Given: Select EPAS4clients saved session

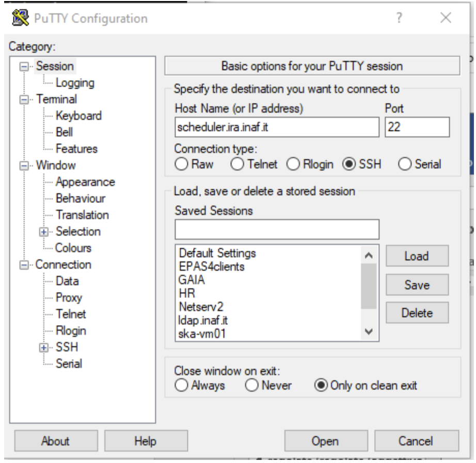Looking at the screenshot, I should [212, 267].
